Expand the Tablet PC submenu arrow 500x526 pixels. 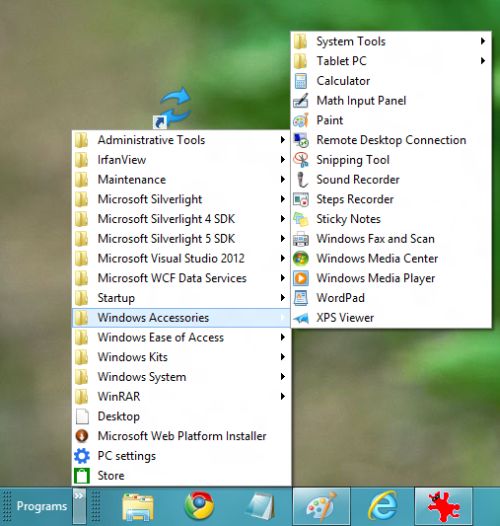pos(483,61)
